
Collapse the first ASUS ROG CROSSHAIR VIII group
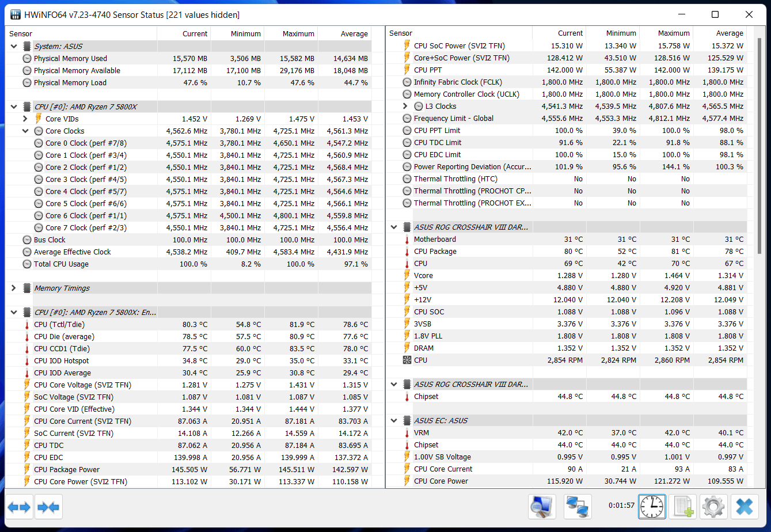click(394, 227)
